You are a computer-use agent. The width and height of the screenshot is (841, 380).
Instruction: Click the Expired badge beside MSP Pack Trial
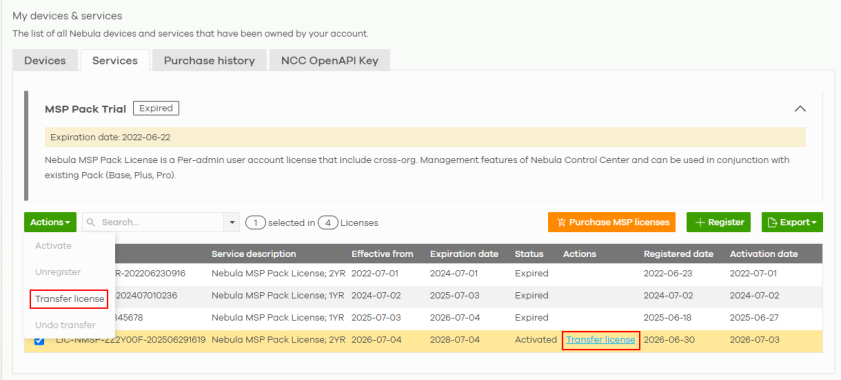156,108
